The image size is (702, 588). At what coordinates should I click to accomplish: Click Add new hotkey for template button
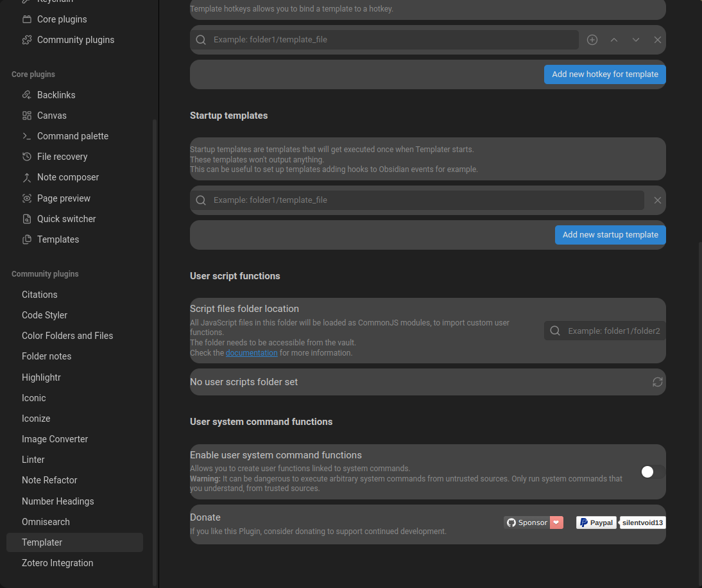click(x=604, y=74)
